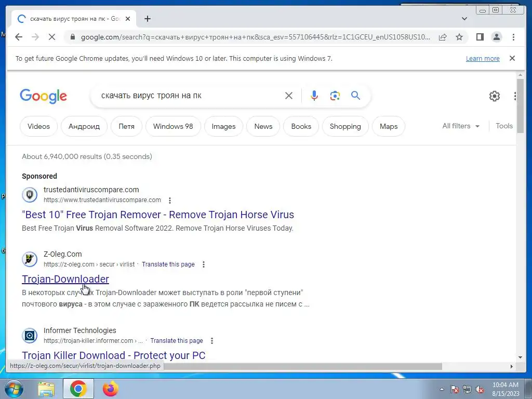Open Trojan Killer Download result
The width and height of the screenshot is (532, 399).
[114, 355]
